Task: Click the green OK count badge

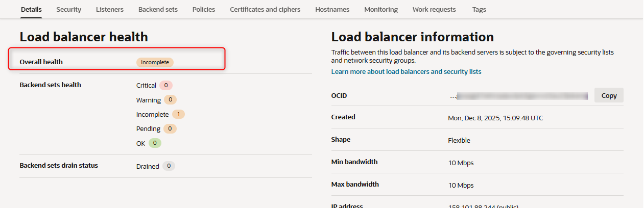Action: click(155, 143)
